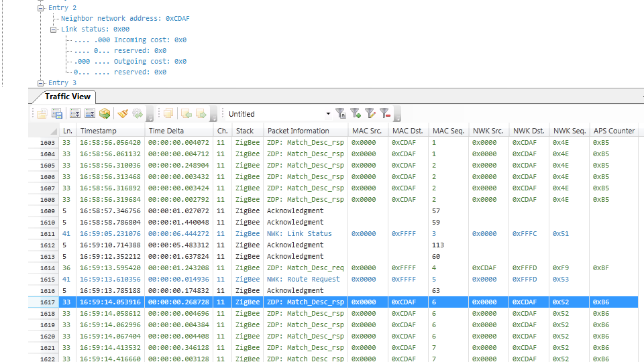Open toolbar overflow arrow after filter icons

[x=397, y=114]
